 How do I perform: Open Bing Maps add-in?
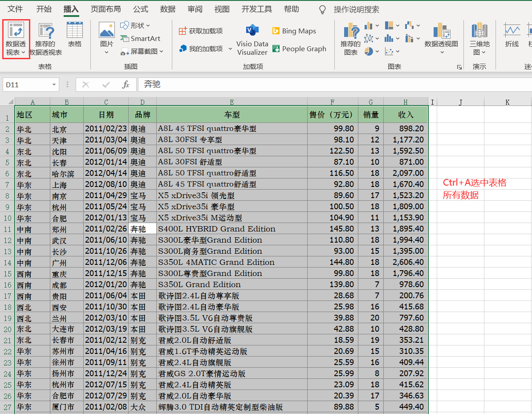(294, 31)
